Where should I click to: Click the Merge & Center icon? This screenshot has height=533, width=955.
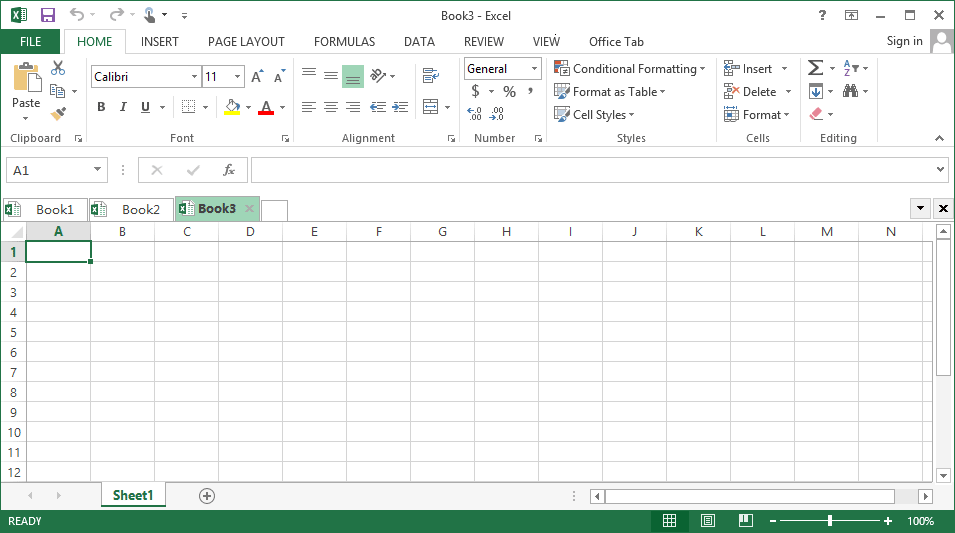click(x=431, y=107)
